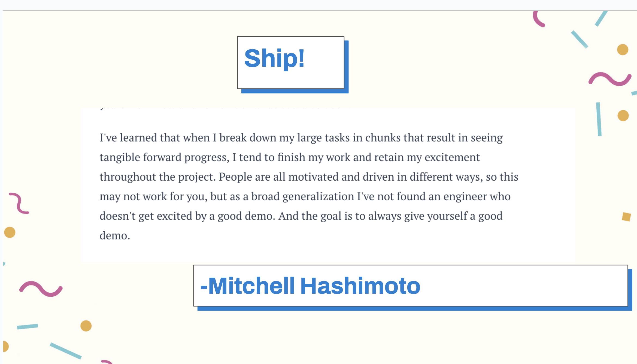The height and width of the screenshot is (364, 637).
Task: Select the short teal horizontal dash at the bottom left
Action: click(x=28, y=326)
